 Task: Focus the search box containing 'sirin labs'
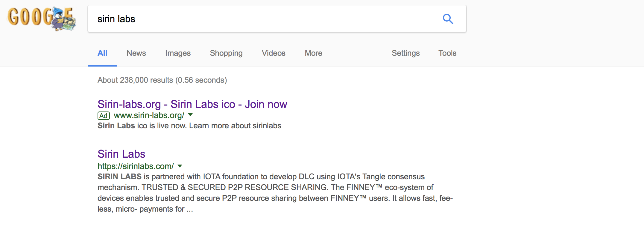point(263,19)
